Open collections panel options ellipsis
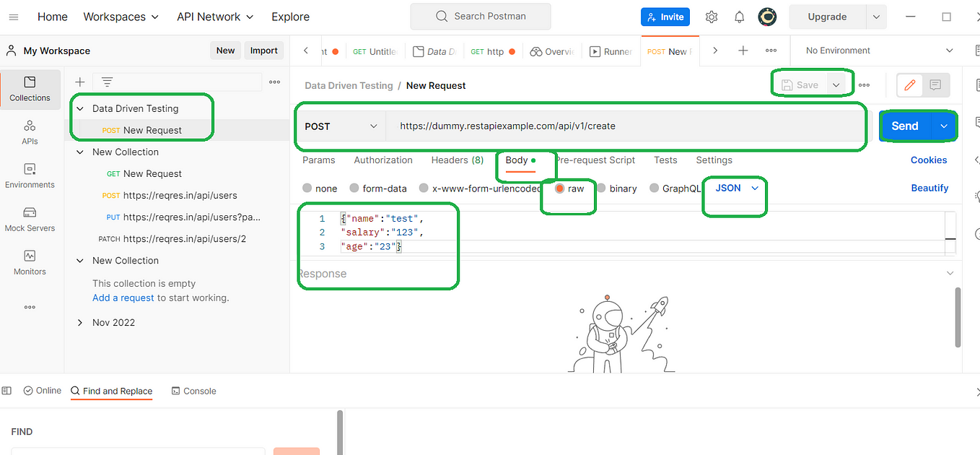Viewport: 980px width, 455px height. tap(274, 82)
